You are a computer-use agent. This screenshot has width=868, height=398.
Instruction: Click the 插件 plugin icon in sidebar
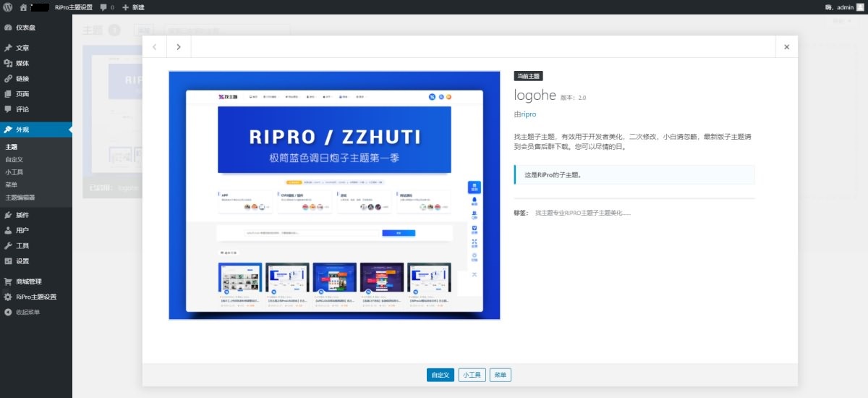point(8,215)
